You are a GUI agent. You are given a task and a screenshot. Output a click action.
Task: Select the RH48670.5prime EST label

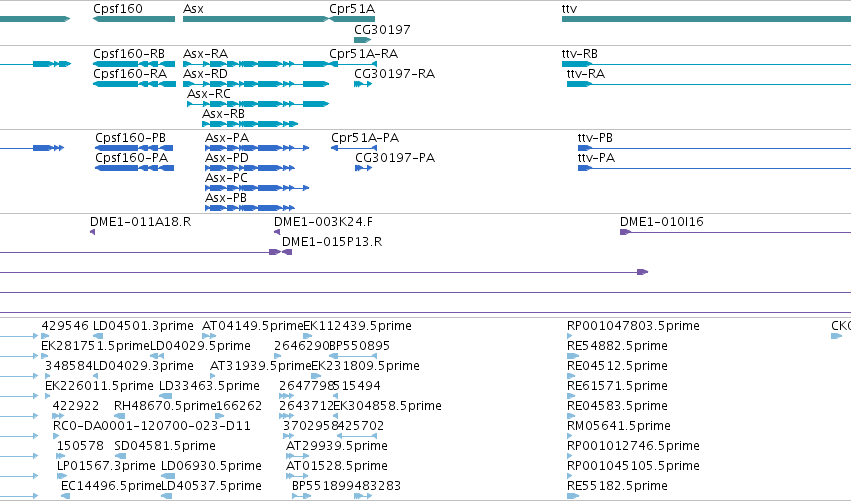pyautogui.click(x=165, y=406)
